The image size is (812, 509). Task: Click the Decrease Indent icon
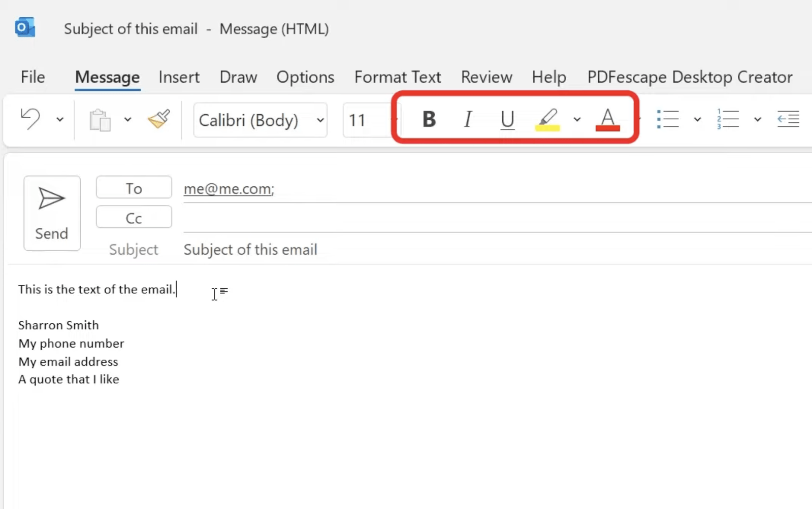pos(788,119)
